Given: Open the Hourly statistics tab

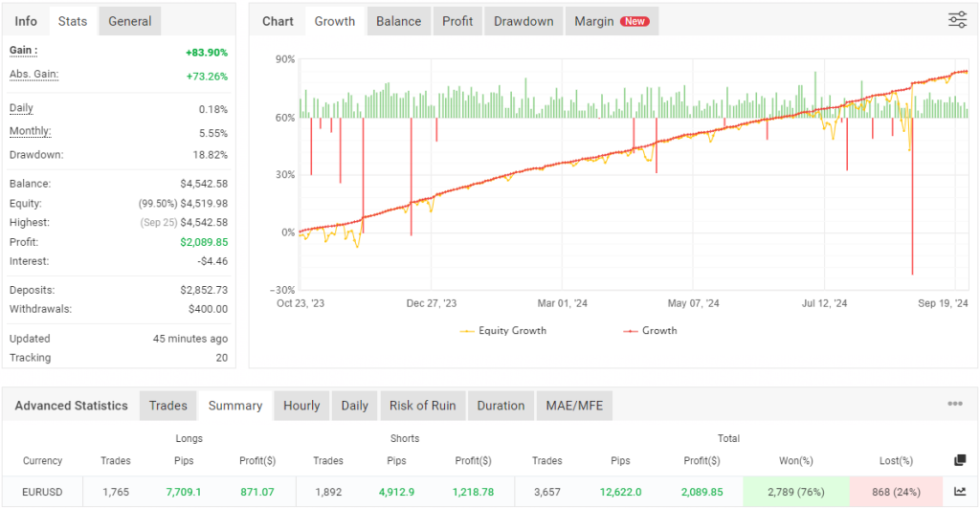Looking at the screenshot, I should point(301,406).
